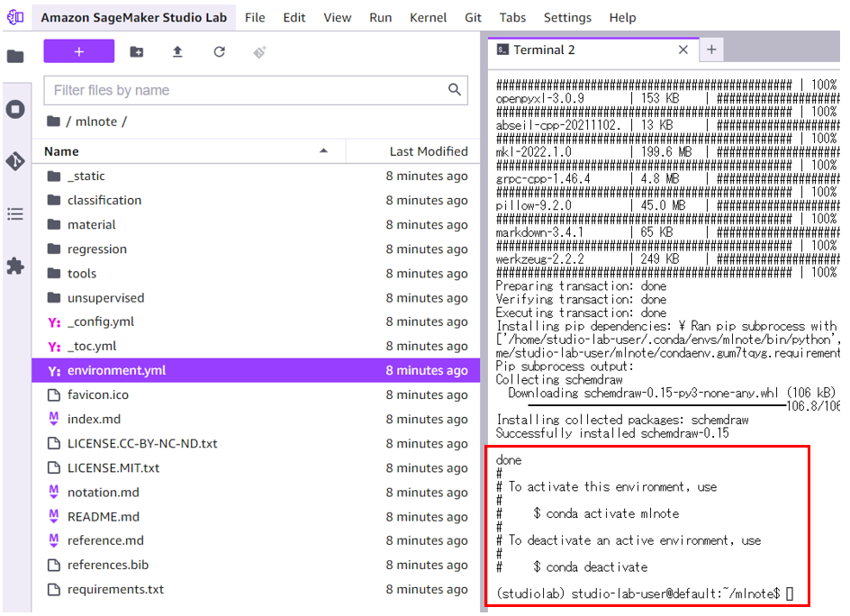Open the File menu
This screenshot has height=616, width=850.
pyautogui.click(x=255, y=17)
